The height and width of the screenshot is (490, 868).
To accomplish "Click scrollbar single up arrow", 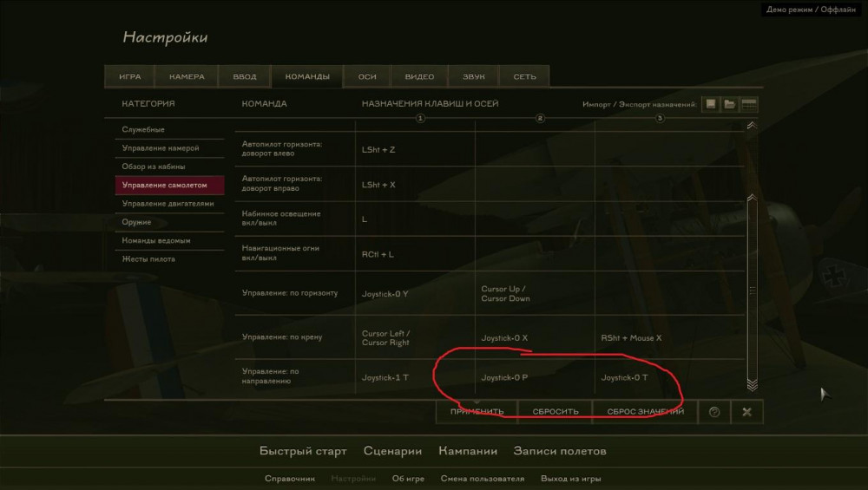I will coord(752,198).
